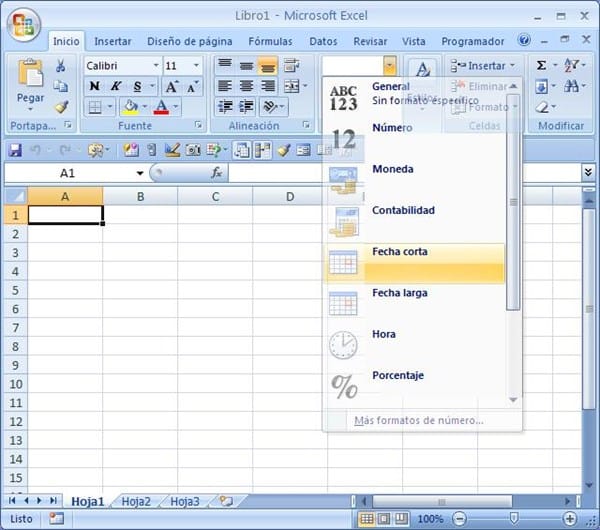Choose General number format

coord(414,97)
